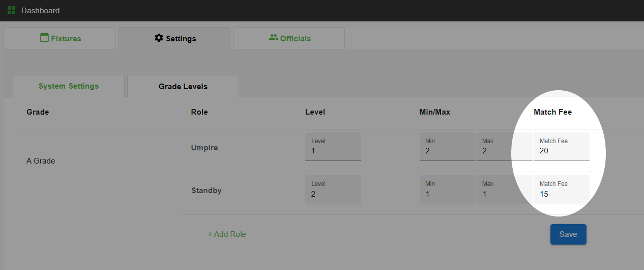Click the Umpire Min field
Screen dimensions: 644x270
coord(448,147)
